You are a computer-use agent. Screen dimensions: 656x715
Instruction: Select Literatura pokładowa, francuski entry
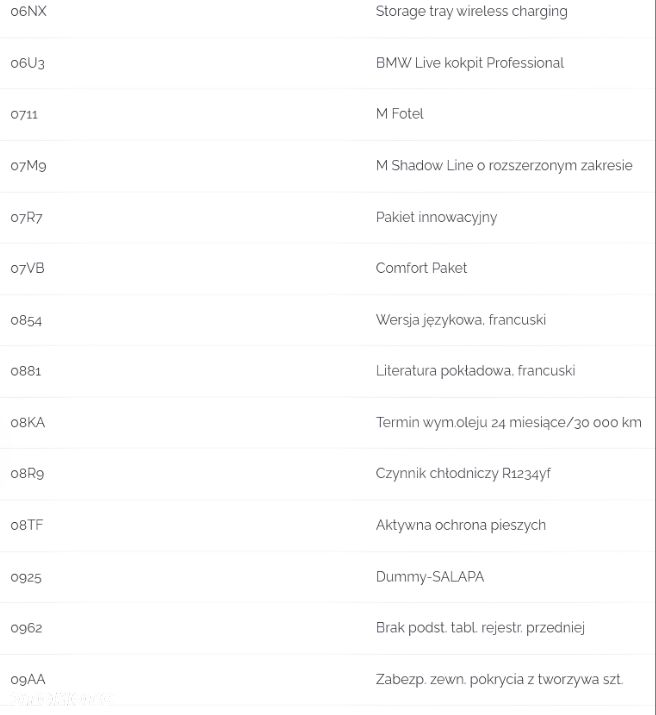click(475, 371)
